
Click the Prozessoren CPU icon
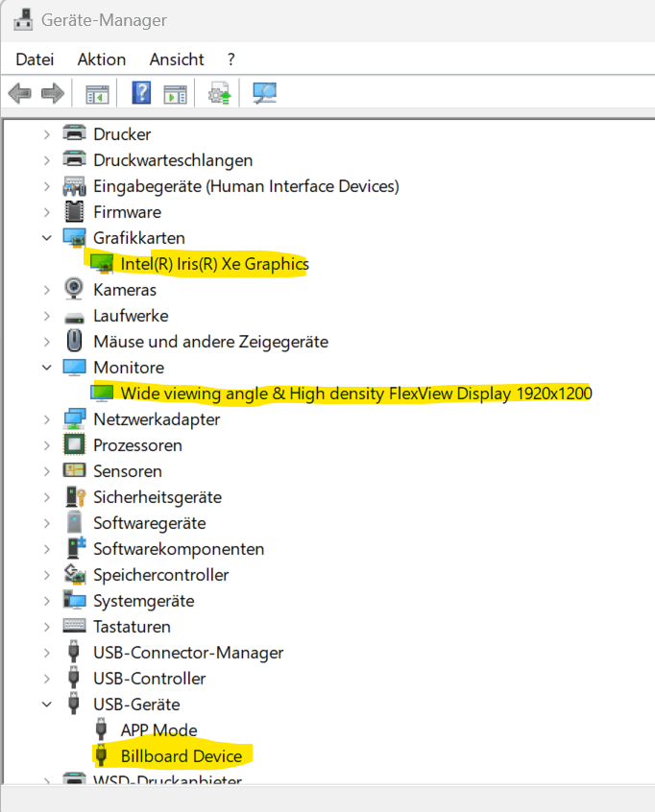[x=74, y=444]
